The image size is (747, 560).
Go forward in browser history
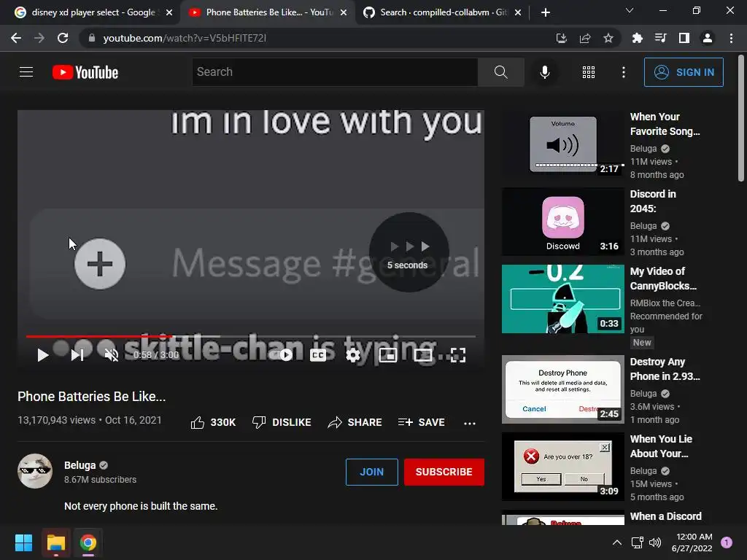(x=39, y=38)
